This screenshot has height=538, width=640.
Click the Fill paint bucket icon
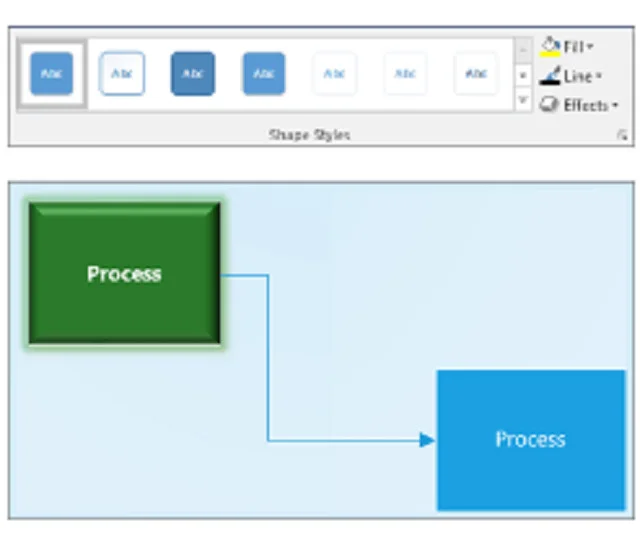click(x=550, y=47)
